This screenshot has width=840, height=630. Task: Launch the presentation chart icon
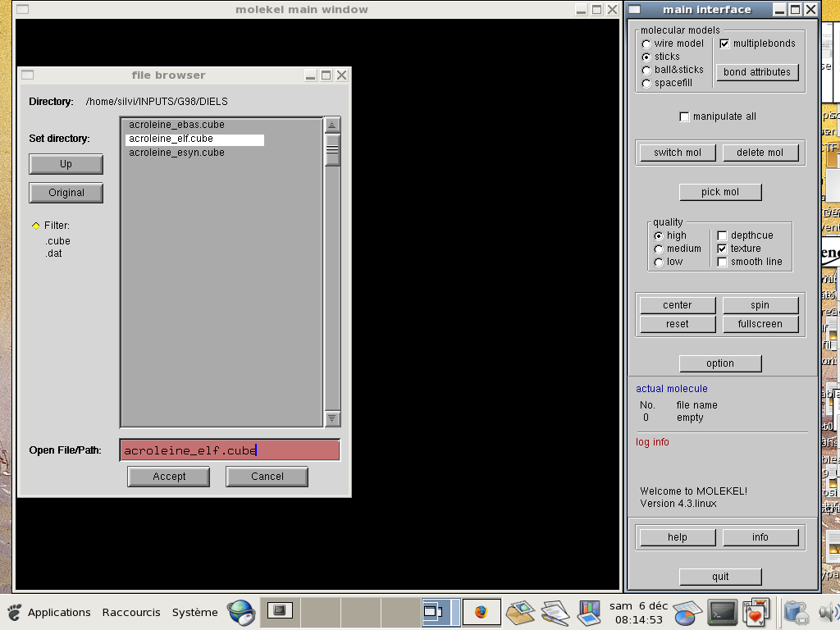(589, 612)
